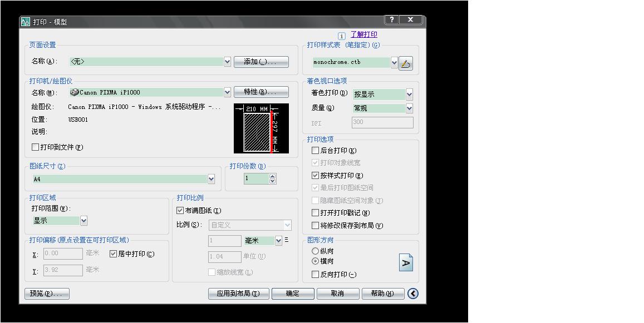Viewport: 644px width, 323px height.
Task: Toggle 布满图纸 checkbox
Action: (180, 211)
